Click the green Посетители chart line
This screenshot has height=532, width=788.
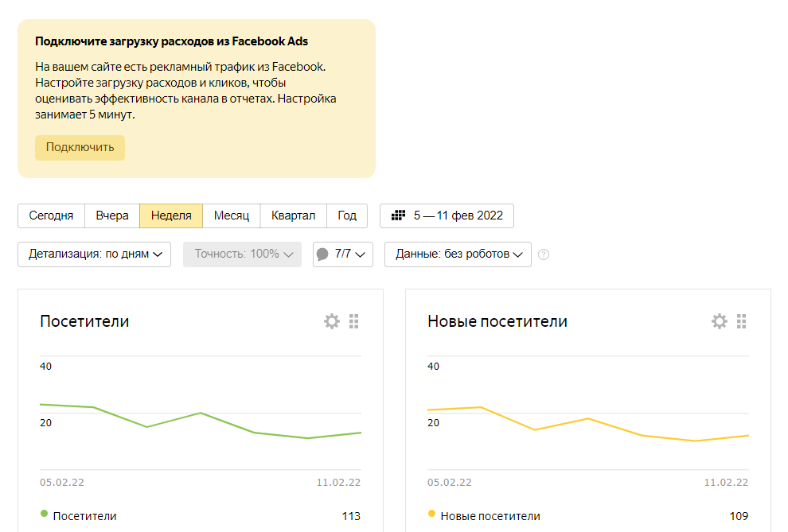point(201,414)
